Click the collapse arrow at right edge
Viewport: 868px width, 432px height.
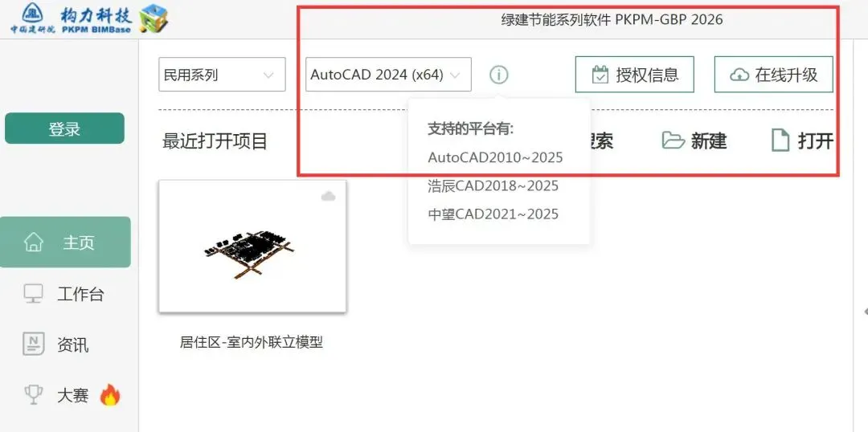pyautogui.click(x=865, y=312)
